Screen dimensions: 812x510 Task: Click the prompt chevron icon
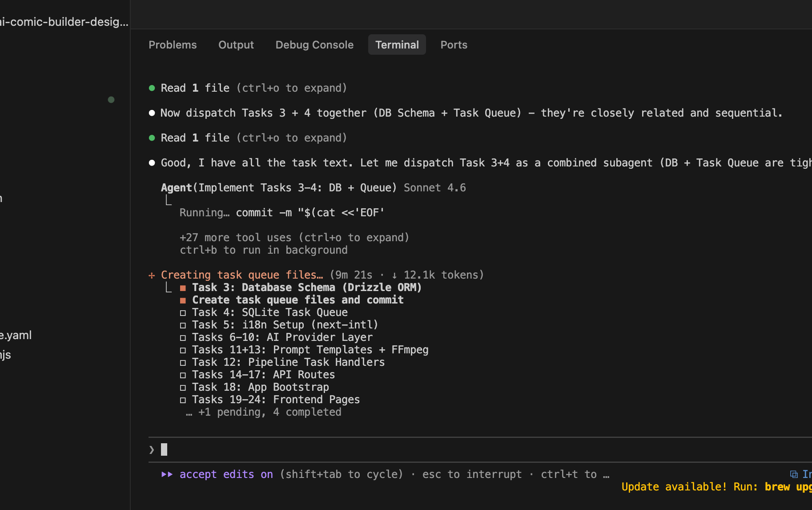pyautogui.click(x=152, y=450)
